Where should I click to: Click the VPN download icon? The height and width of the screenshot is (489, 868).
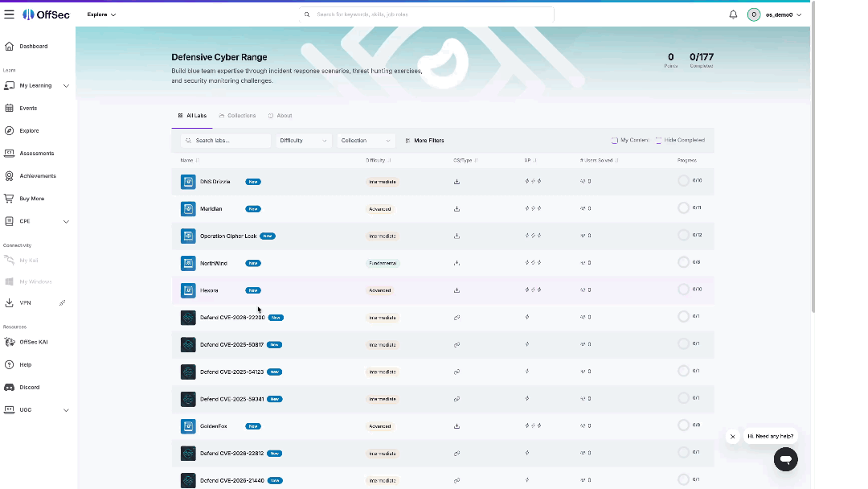point(9,303)
